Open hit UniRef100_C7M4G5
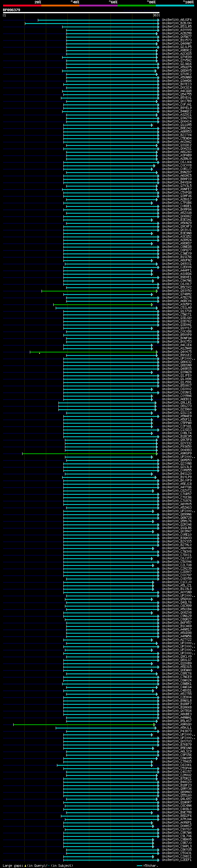Screen dimensions: 197x868 tap(177, 761)
